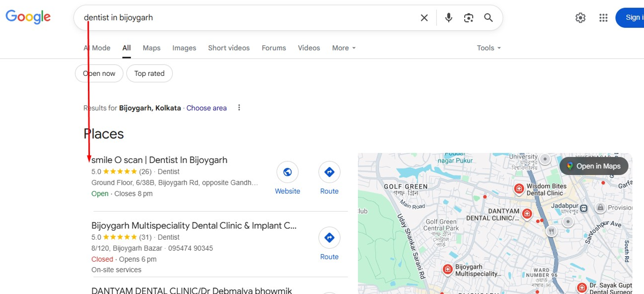
Task: Expand the More search categories dropdown
Action: point(344,48)
